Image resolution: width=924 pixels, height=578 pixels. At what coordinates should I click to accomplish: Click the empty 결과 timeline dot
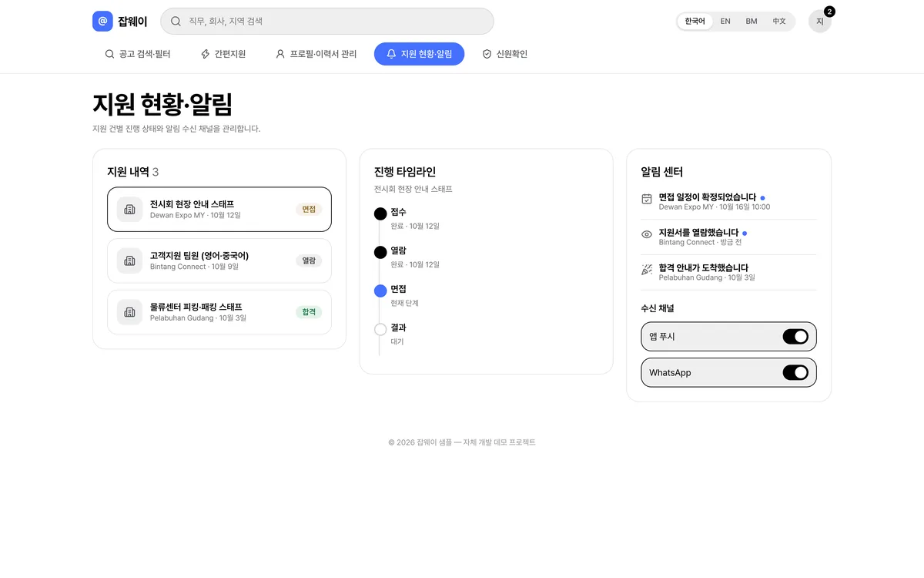tap(380, 329)
